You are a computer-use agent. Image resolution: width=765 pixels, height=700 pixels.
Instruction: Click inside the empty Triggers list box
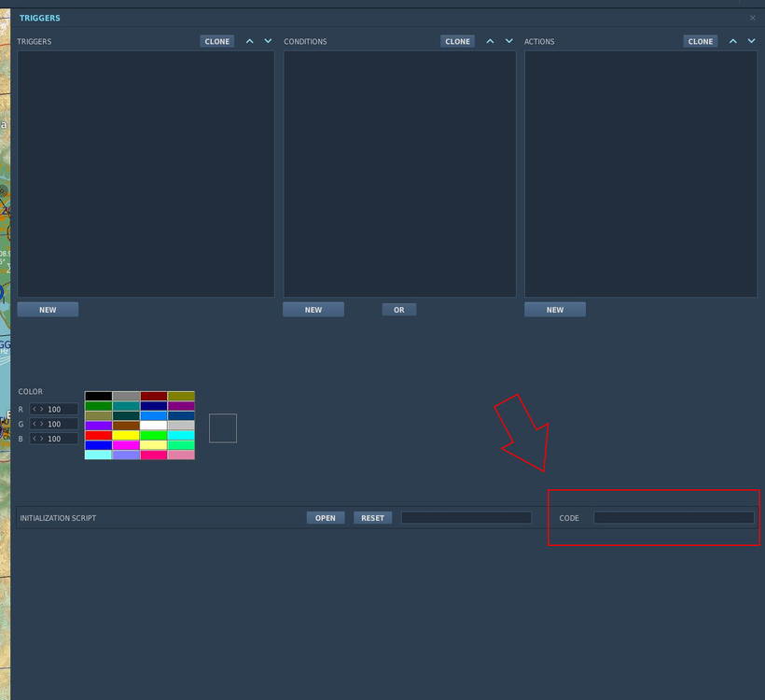pos(146,174)
